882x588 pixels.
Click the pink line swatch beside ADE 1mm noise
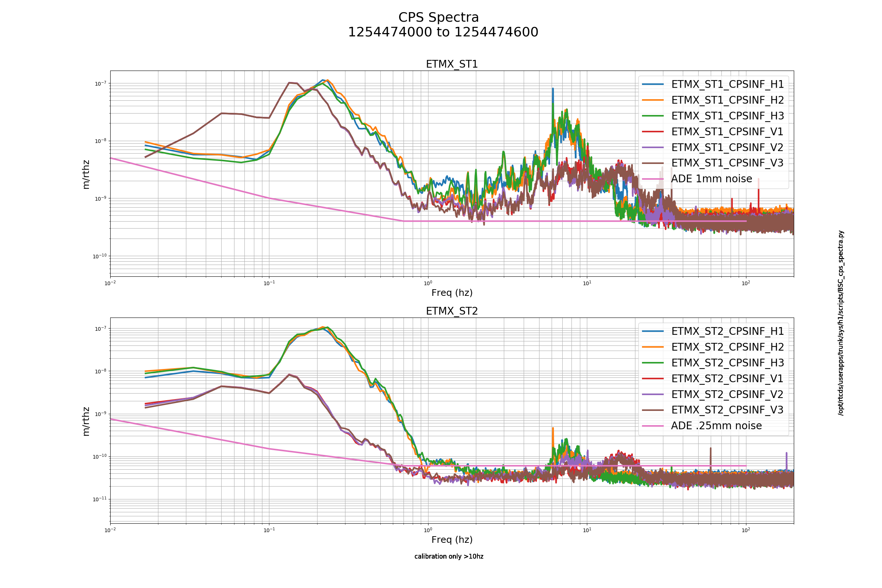[653, 179]
